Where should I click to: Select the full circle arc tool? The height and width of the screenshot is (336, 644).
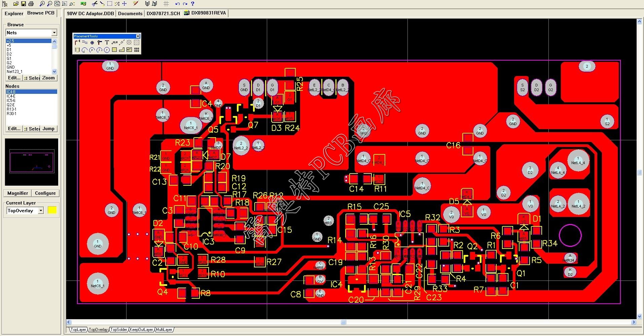pos(107,50)
